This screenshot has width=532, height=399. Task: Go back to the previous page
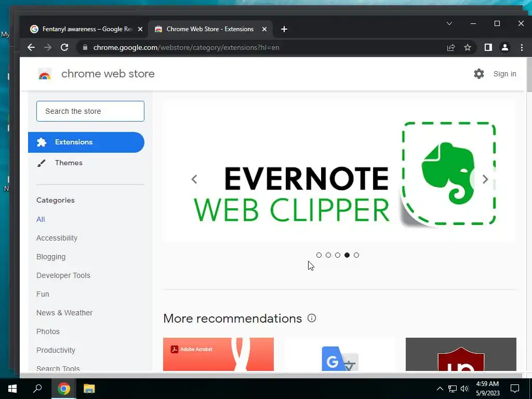point(31,47)
